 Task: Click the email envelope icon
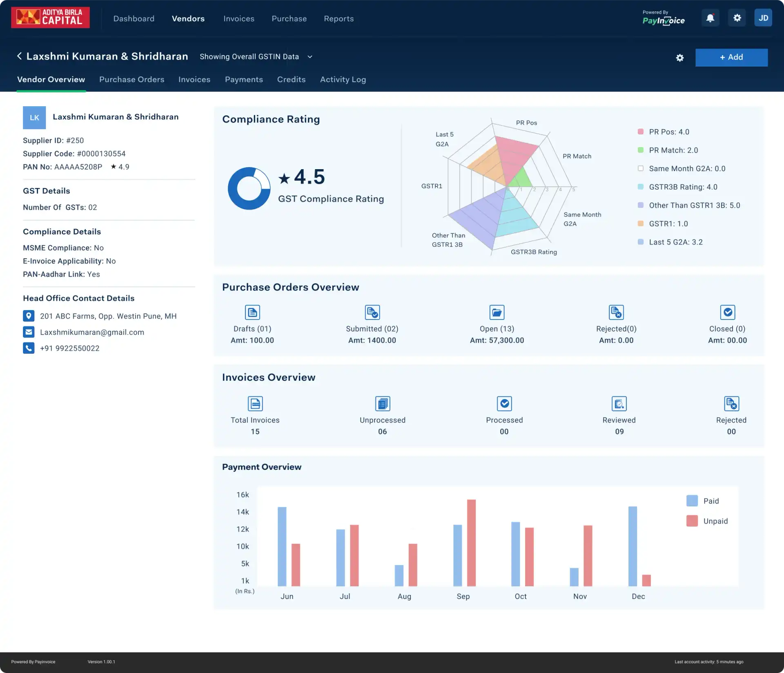coord(29,332)
